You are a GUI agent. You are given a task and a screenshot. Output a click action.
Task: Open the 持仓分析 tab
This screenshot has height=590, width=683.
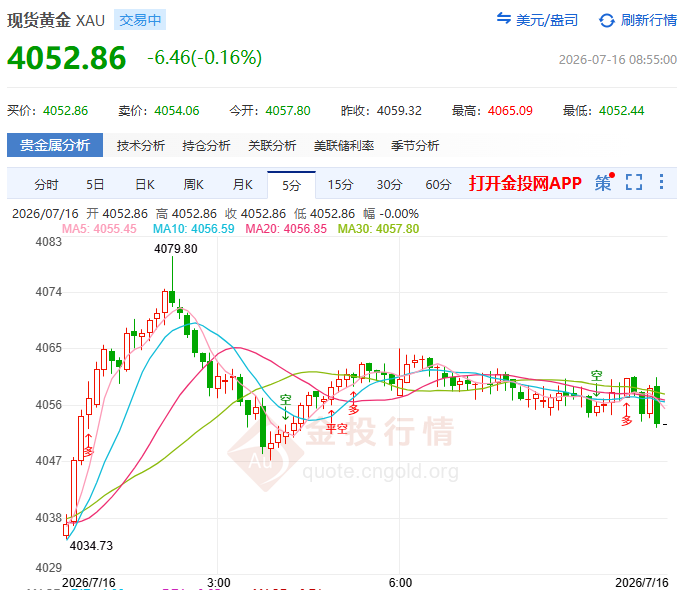[206, 146]
